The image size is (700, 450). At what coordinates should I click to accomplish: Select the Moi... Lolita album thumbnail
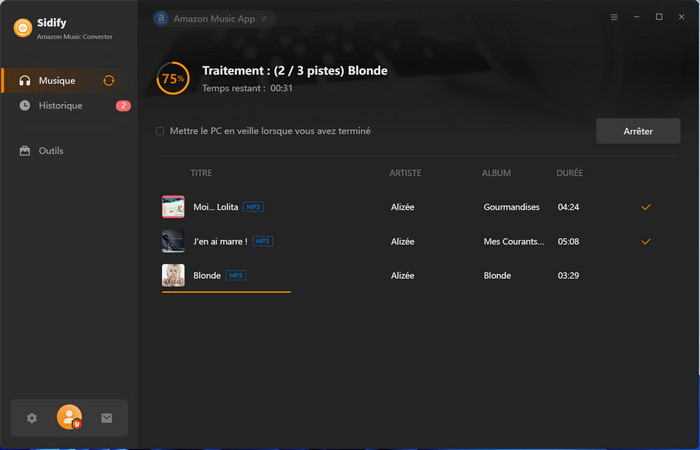tap(173, 207)
